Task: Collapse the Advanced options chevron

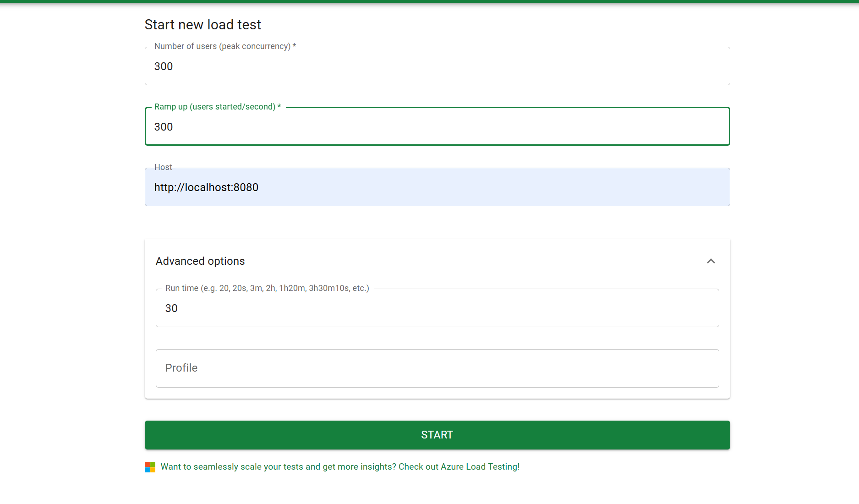Action: click(x=711, y=261)
